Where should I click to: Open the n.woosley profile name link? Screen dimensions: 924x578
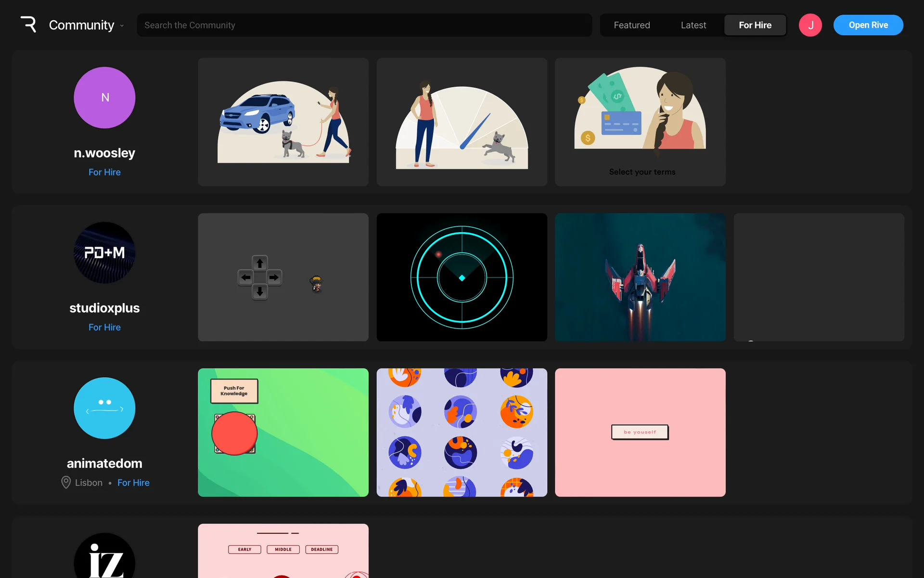pos(104,153)
